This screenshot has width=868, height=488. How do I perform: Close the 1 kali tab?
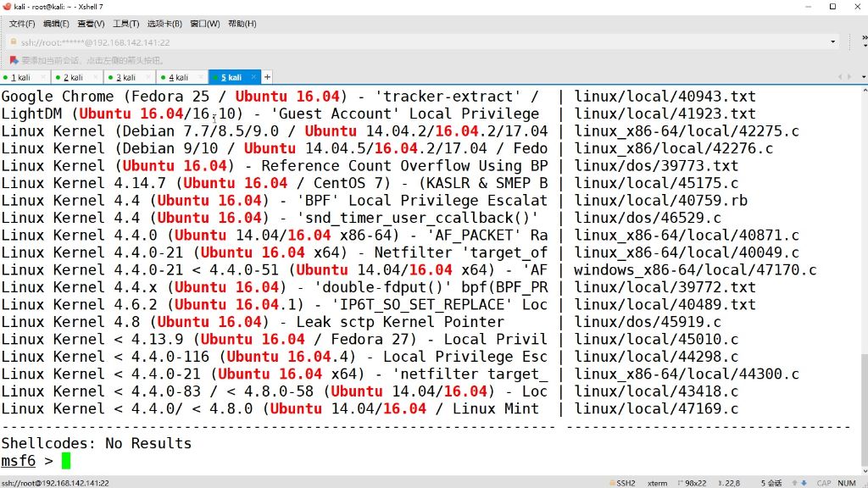tap(43, 77)
